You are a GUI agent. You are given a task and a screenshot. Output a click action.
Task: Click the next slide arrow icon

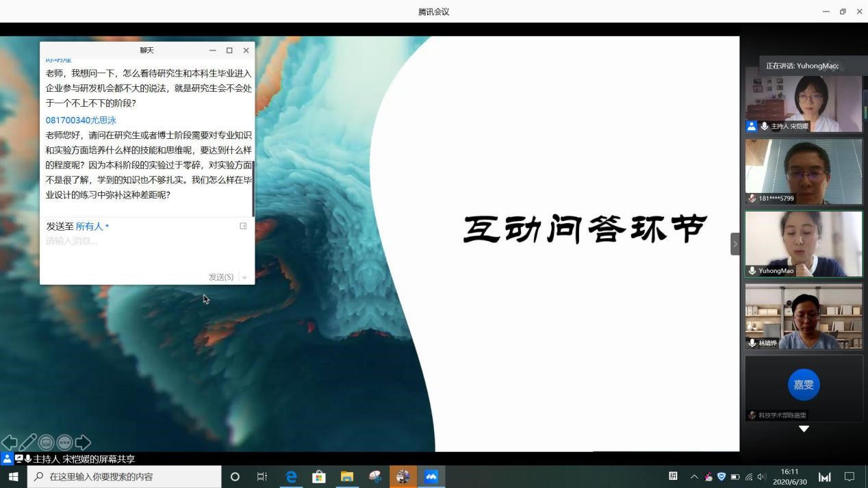click(83, 443)
